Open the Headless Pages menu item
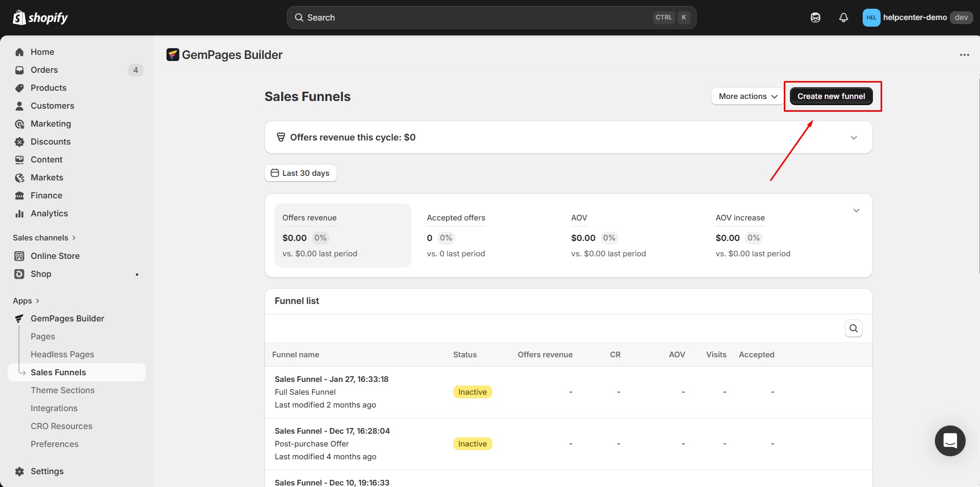Screen dimensions: 980x487 (x=62, y=354)
